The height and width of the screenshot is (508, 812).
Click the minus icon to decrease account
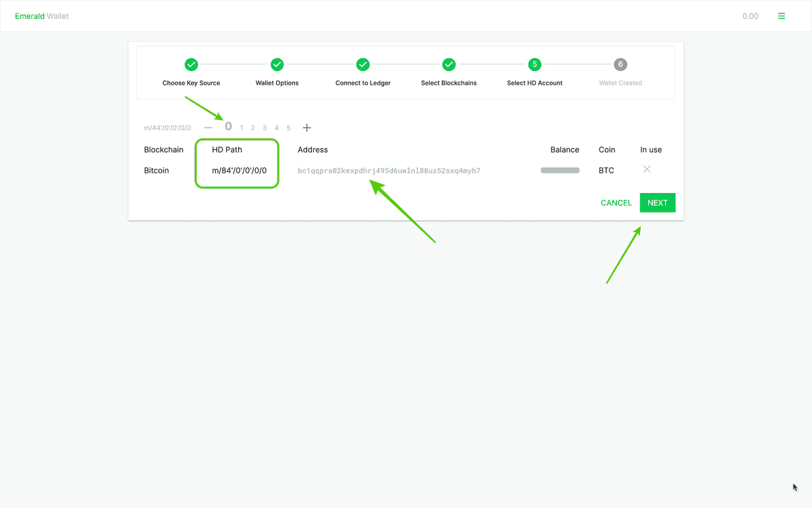point(208,127)
